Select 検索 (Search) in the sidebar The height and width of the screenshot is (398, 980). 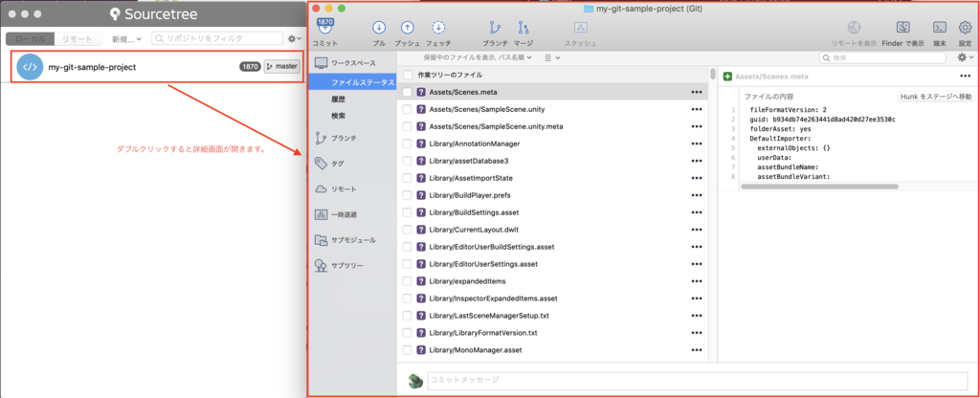click(339, 116)
